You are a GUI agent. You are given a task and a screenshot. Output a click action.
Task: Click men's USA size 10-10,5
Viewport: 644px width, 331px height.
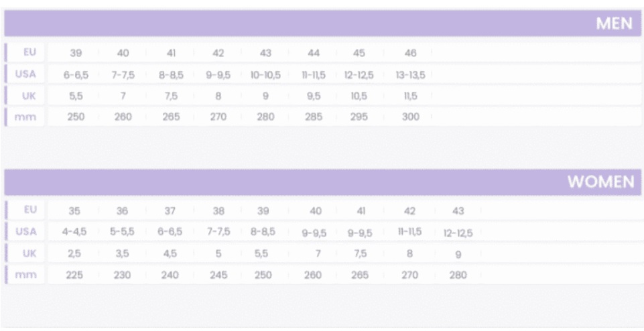point(266,75)
